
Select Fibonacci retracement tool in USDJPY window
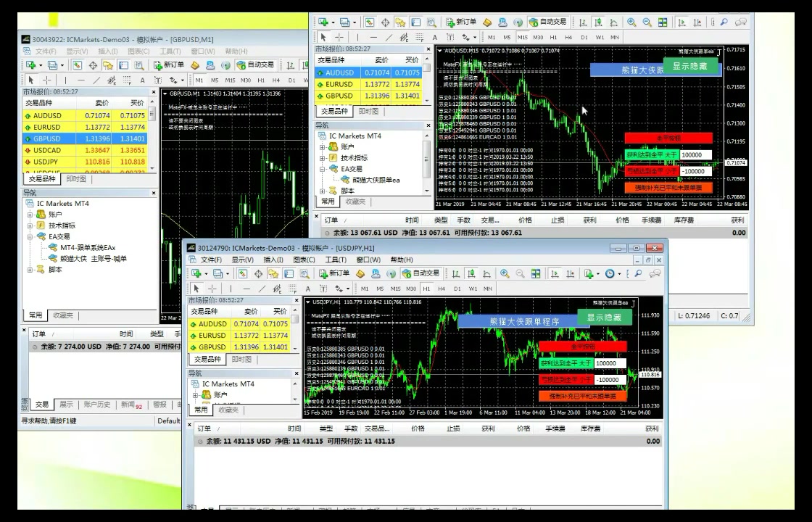293,289
